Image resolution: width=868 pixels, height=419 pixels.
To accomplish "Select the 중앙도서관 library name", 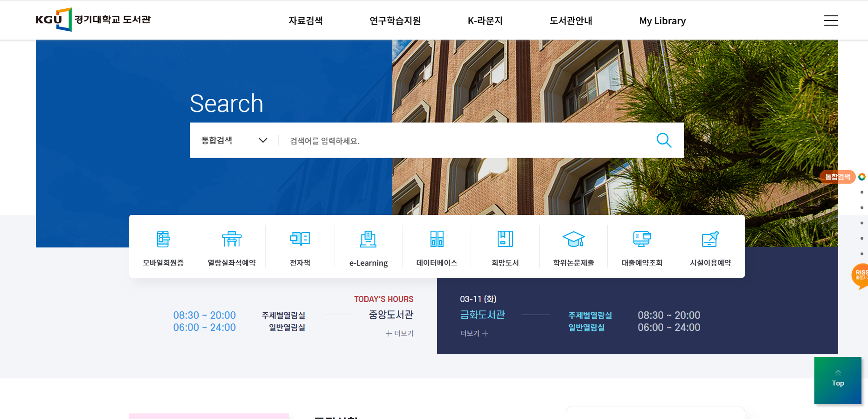I will coord(391,315).
